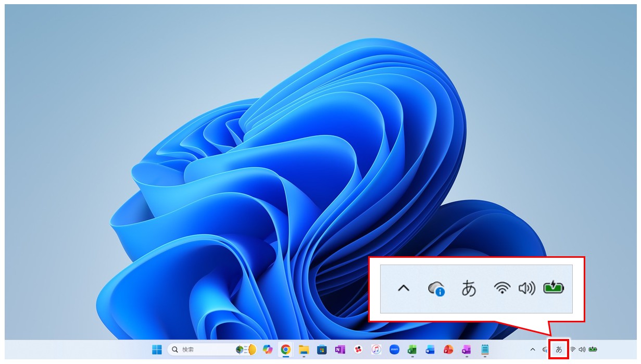The height and width of the screenshot is (364, 641).
Task: Toggle the あ IME input mode in the taskbar
Action: click(x=559, y=349)
